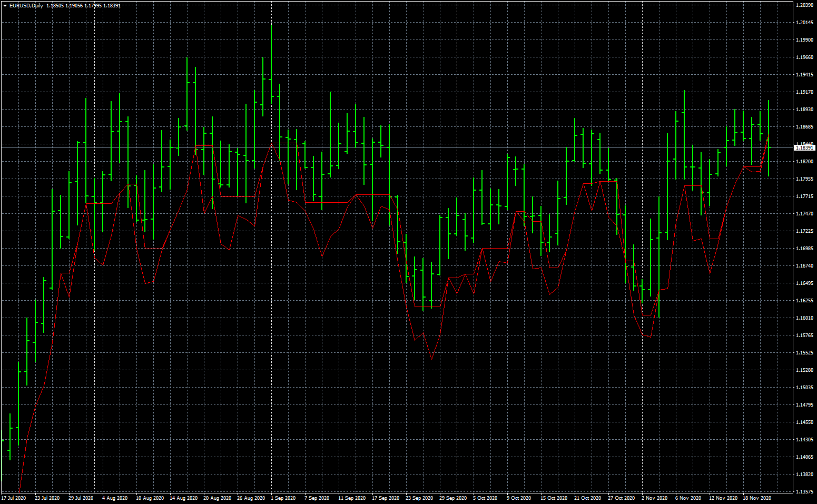The image size is (817, 504).
Task: Click the 7 Sep 2020 date label
Action: pyautogui.click(x=317, y=498)
